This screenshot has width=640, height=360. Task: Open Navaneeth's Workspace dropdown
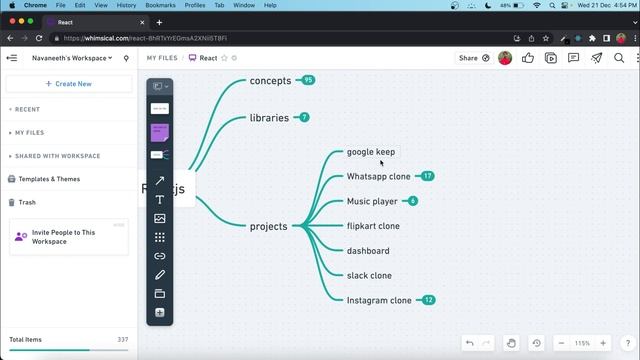click(x=72, y=58)
